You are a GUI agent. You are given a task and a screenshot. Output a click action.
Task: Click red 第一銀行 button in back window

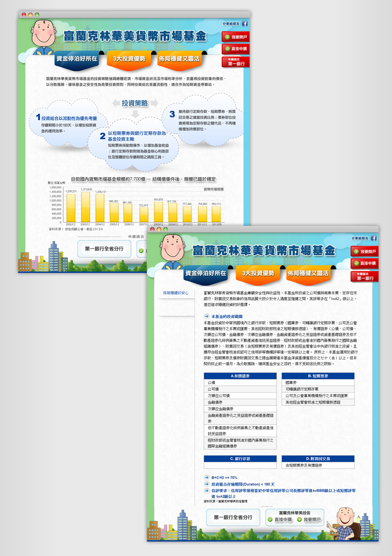236,61
